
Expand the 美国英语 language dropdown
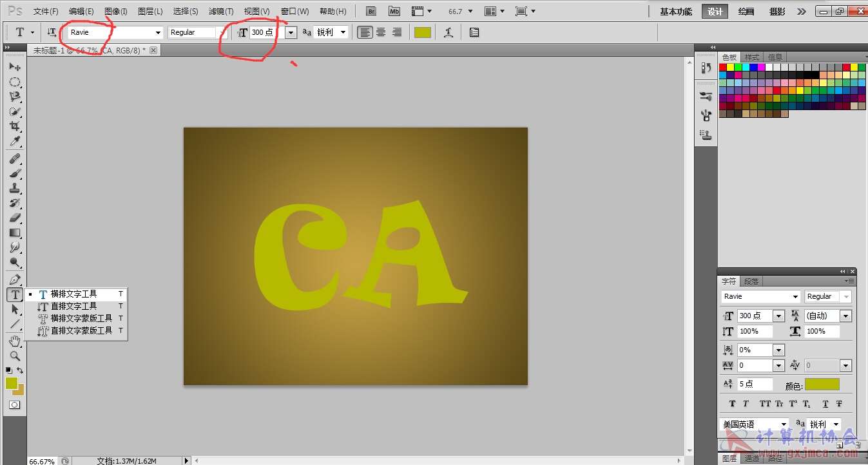(784, 424)
